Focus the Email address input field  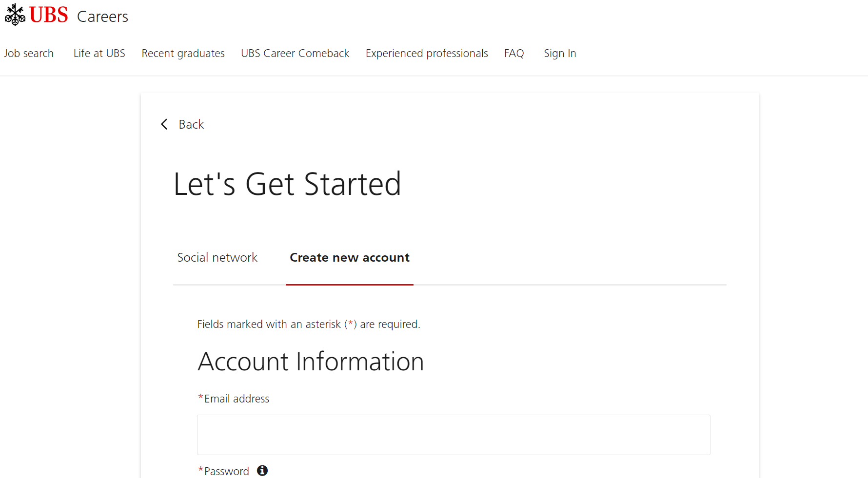(x=454, y=435)
